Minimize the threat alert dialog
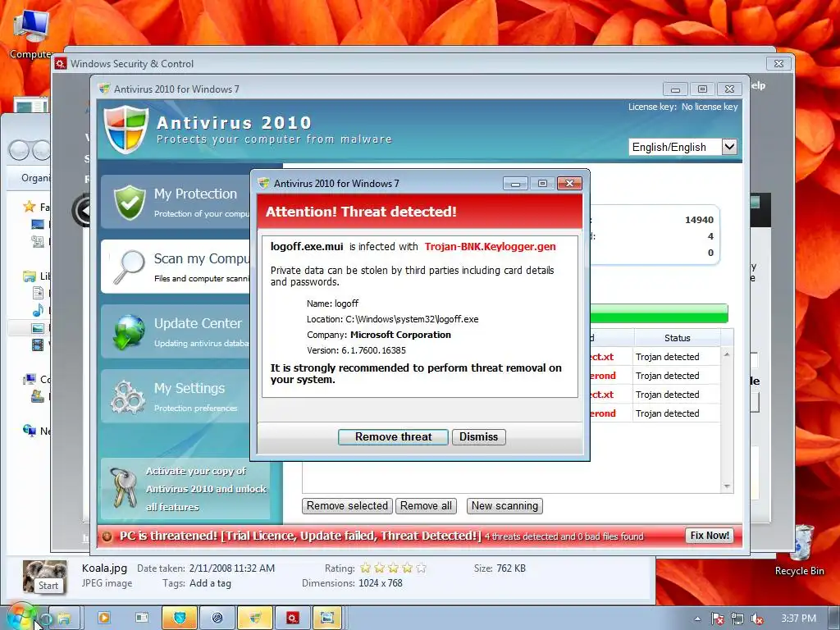 tap(515, 184)
